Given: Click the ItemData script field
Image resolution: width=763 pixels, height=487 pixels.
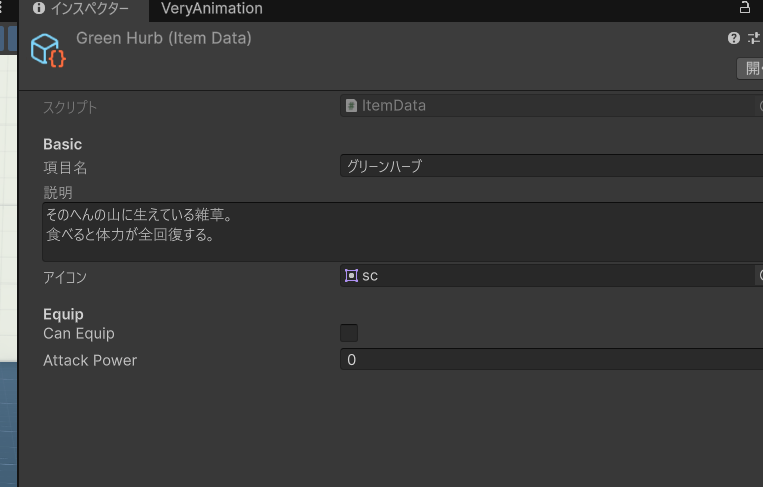Looking at the screenshot, I should coord(551,106).
